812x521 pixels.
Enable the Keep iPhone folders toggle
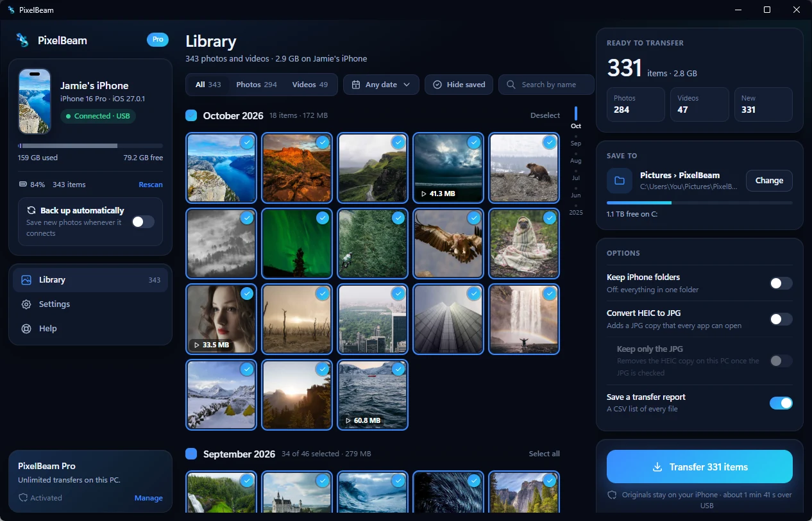pos(781,283)
